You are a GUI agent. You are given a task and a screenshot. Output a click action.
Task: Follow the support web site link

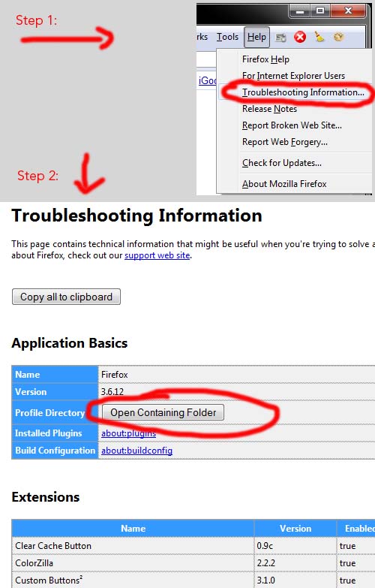pyautogui.click(x=157, y=255)
